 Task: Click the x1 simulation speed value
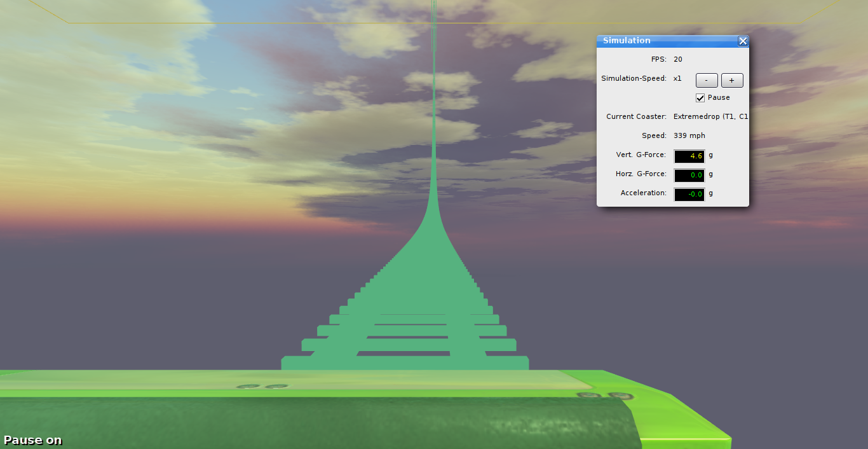(677, 79)
